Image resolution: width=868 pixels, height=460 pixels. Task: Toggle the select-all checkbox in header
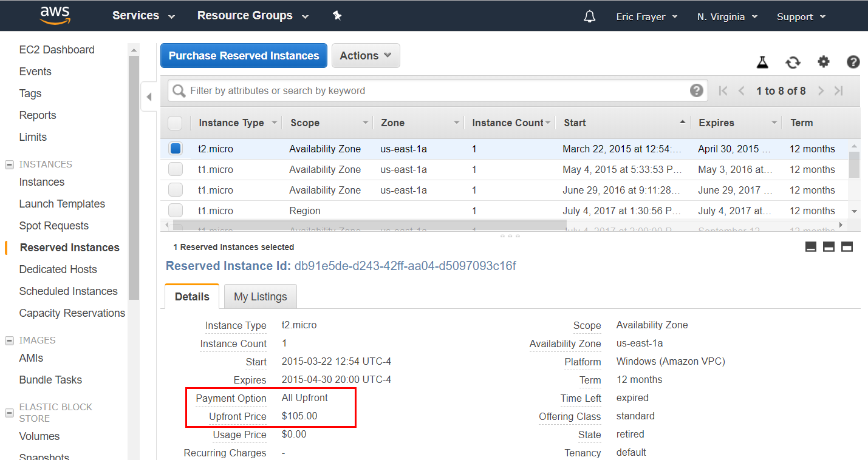175,123
